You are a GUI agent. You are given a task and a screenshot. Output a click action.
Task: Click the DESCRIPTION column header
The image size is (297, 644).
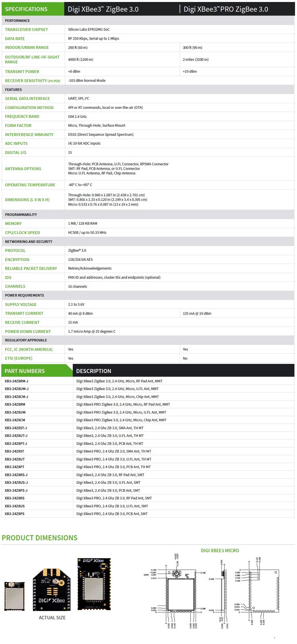94,371
